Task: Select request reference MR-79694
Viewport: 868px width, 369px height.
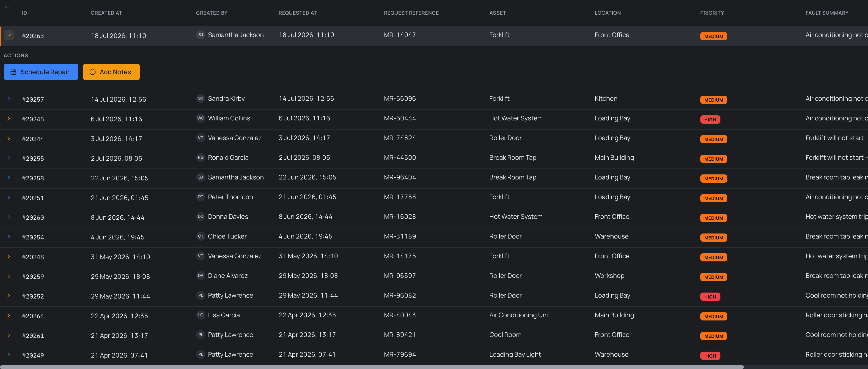Action: [x=400, y=354]
